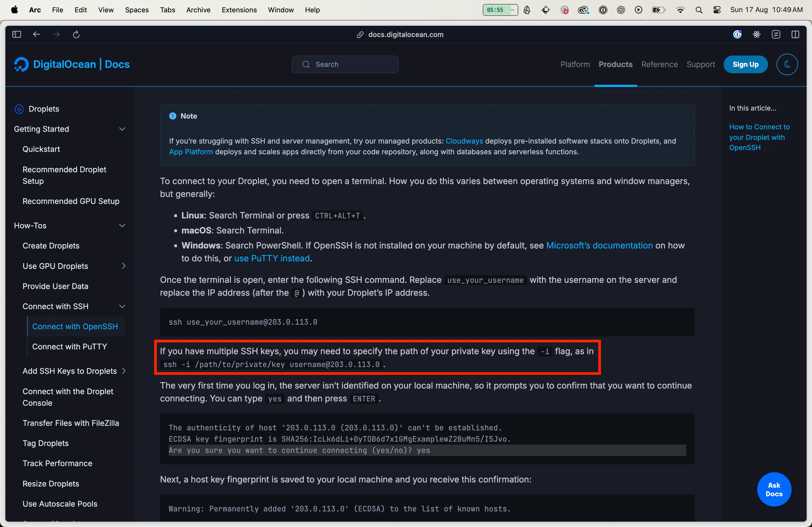The height and width of the screenshot is (527, 812).
Task: Switch to the Reference tab
Action: coord(659,64)
